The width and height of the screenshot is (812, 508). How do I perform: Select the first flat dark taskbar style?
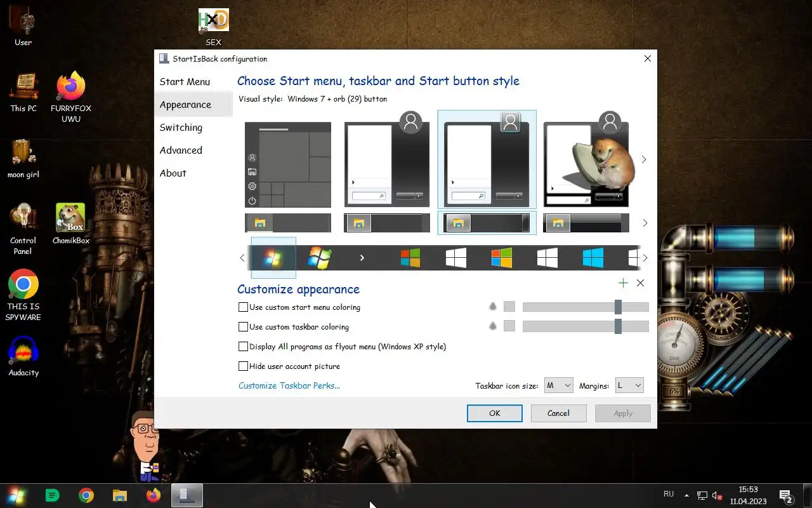288,223
